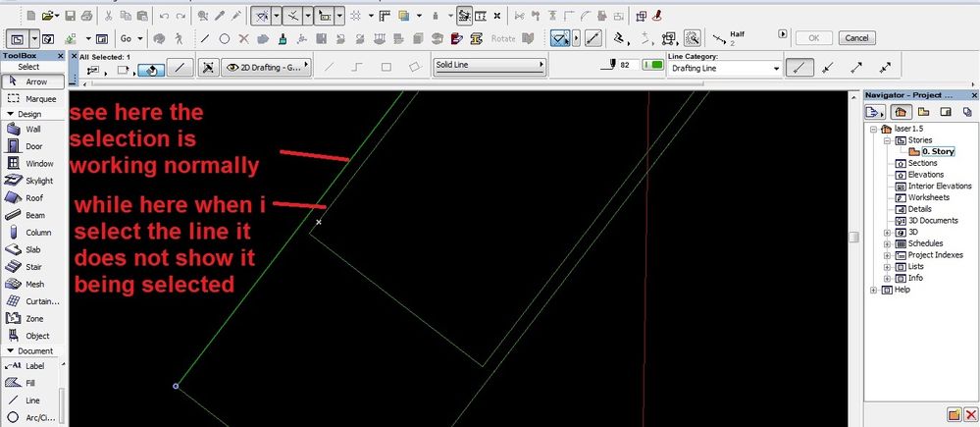Select the Roof tool

[32, 198]
